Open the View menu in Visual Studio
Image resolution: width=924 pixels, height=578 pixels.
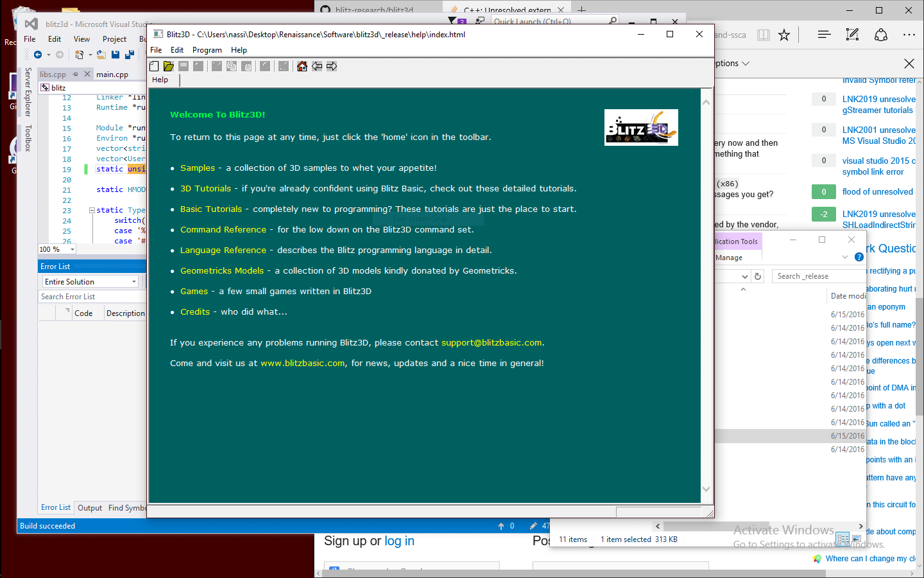coord(81,39)
